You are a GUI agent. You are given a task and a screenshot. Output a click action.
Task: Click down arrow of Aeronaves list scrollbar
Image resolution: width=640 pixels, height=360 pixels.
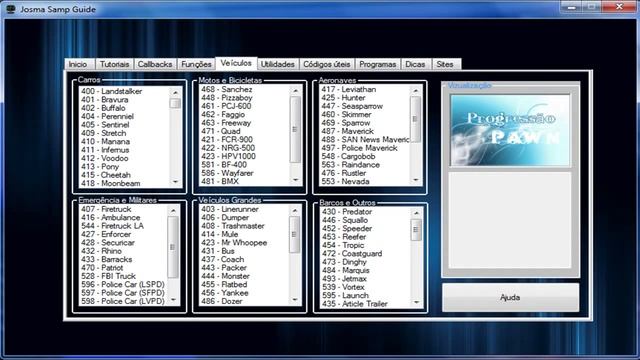(416, 180)
